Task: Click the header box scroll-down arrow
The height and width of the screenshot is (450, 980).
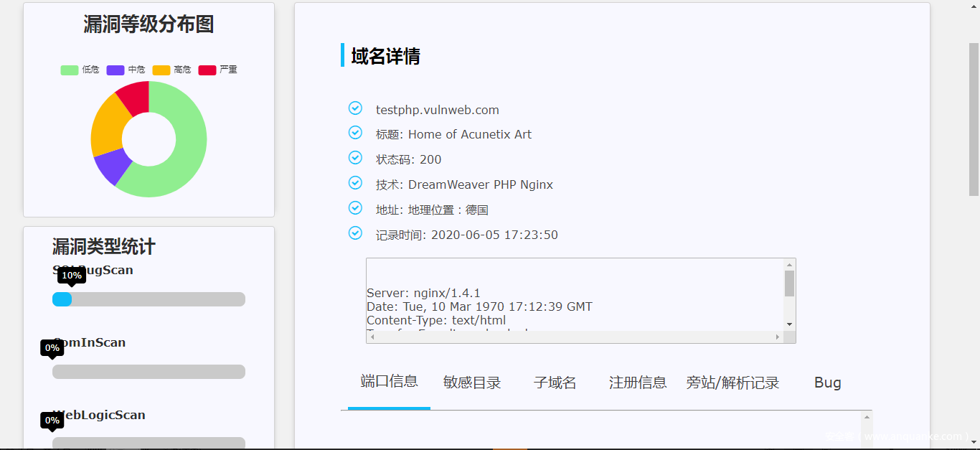Action: click(789, 324)
